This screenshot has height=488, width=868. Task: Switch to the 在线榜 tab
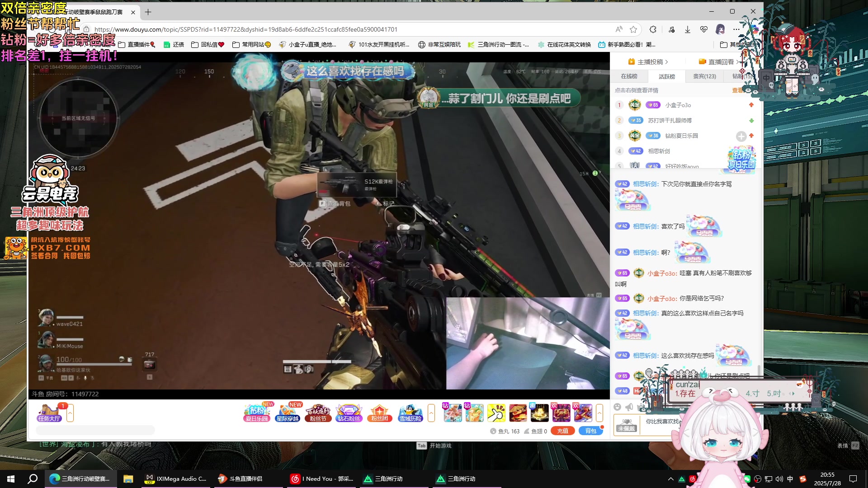pyautogui.click(x=629, y=76)
